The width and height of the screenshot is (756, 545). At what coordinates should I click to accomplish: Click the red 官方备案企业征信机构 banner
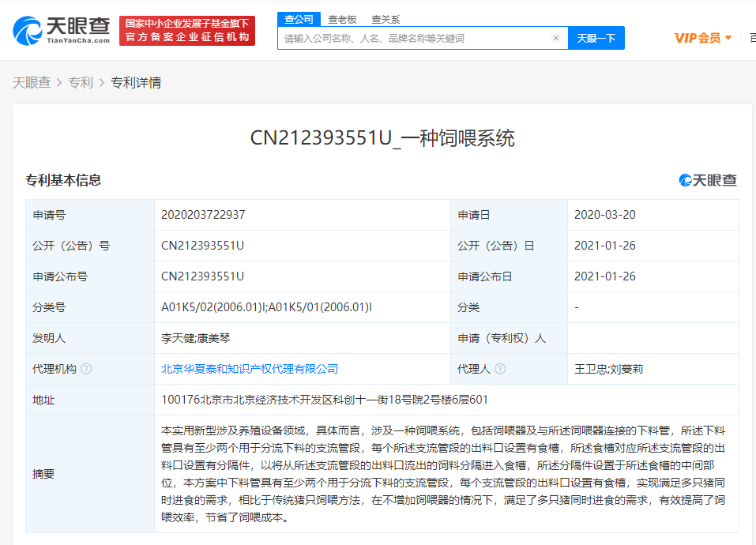coord(187,31)
